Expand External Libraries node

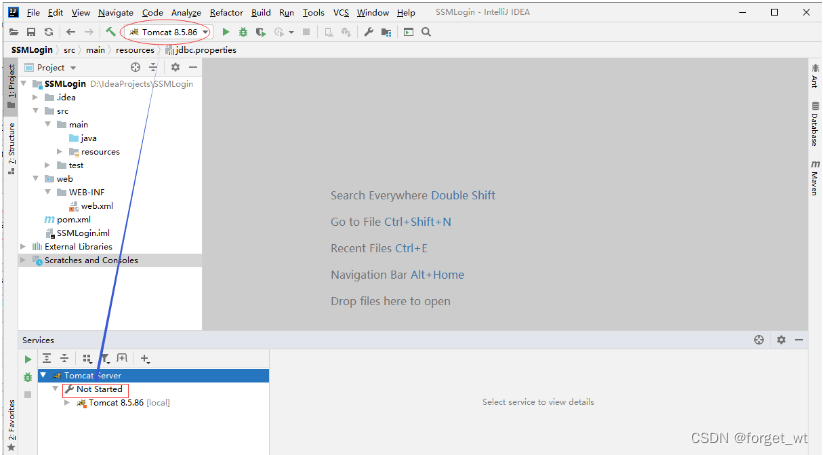click(x=23, y=247)
